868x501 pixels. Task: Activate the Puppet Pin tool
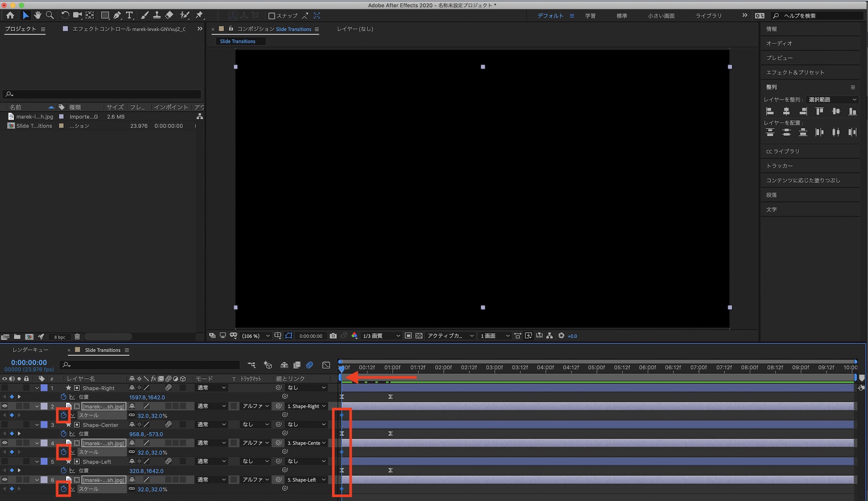(x=199, y=15)
